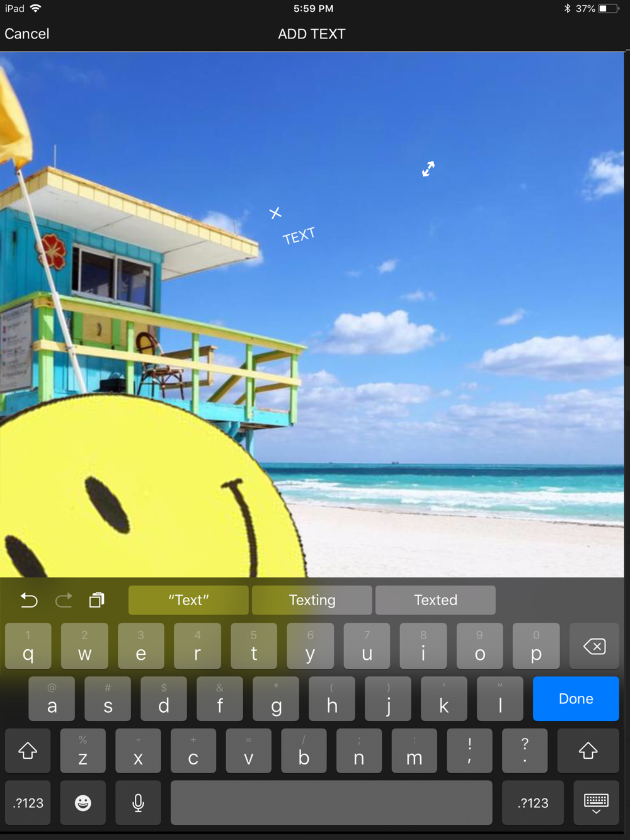Tap the a key
The image size is (630, 840).
pyautogui.click(x=52, y=699)
